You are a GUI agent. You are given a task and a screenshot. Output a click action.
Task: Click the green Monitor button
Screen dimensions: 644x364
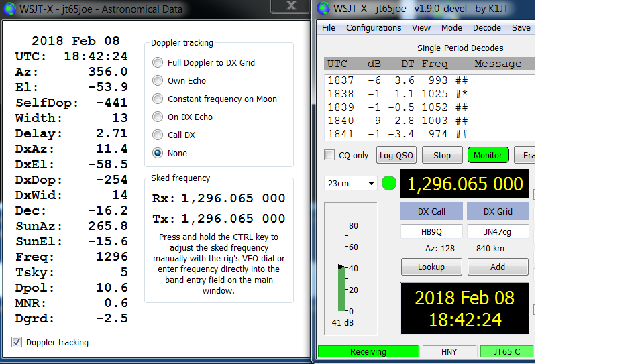488,155
